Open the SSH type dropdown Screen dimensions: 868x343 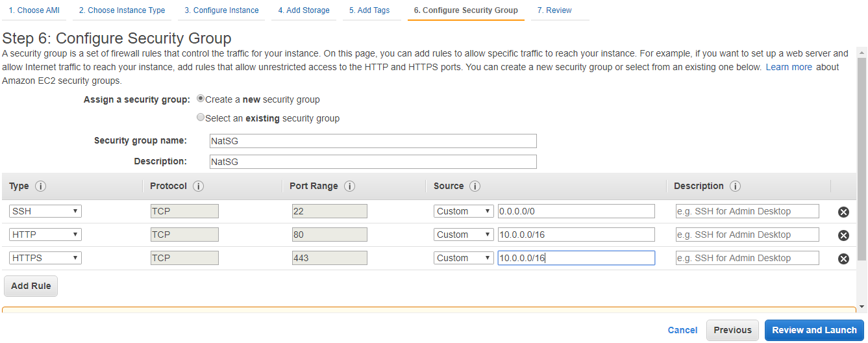(x=45, y=211)
